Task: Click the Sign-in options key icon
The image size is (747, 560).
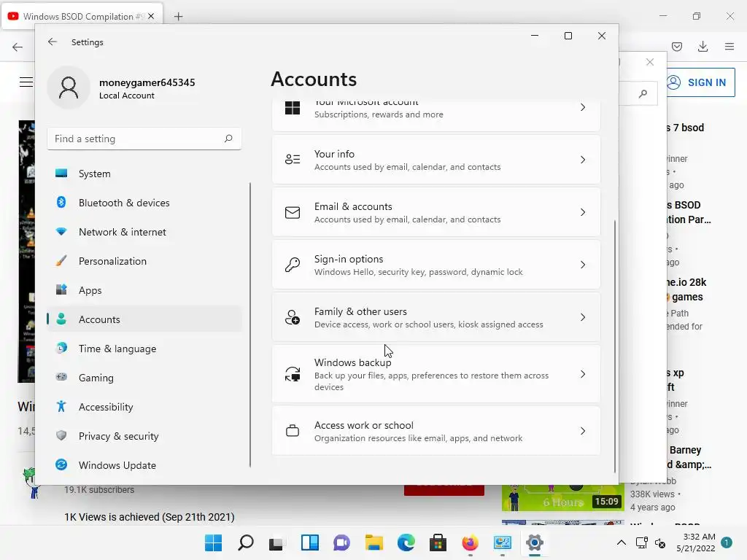Action: pyautogui.click(x=293, y=265)
